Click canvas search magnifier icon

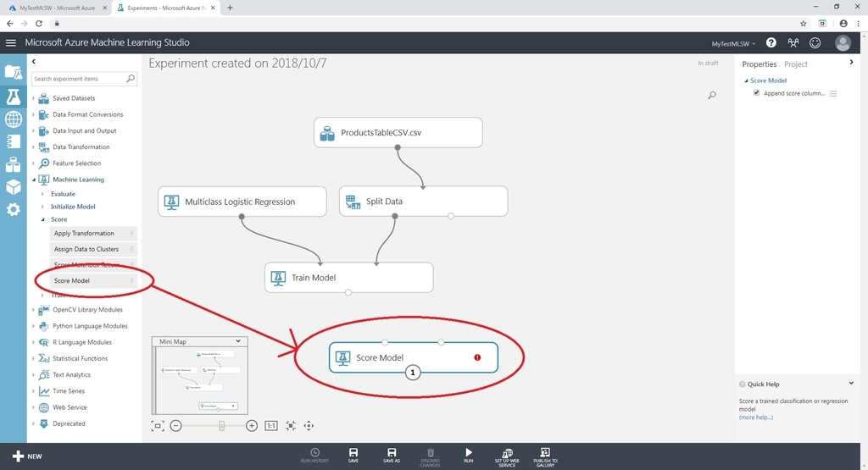tap(712, 95)
